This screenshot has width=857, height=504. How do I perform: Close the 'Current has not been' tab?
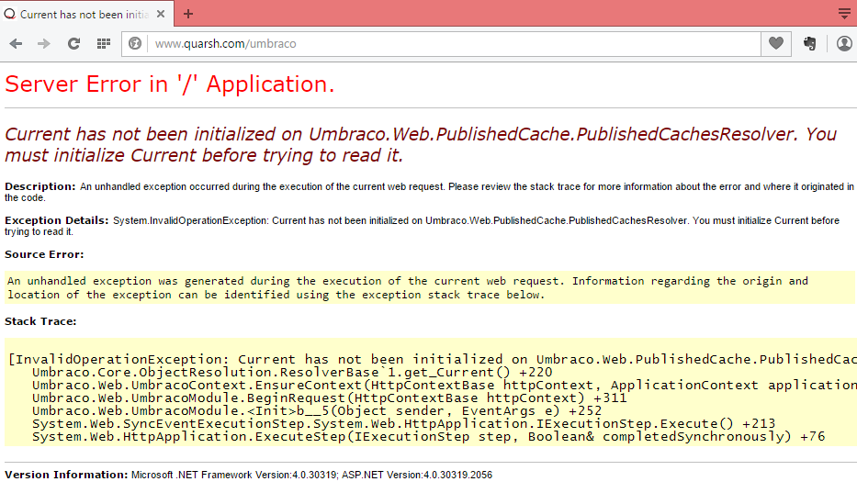(x=161, y=14)
